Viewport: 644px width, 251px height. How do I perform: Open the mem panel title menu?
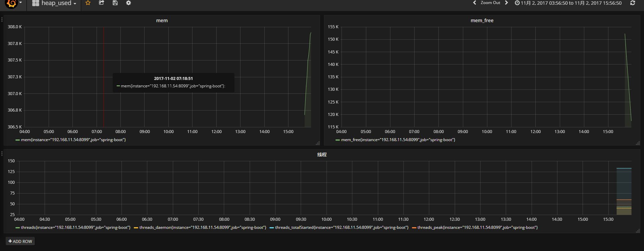pos(162,20)
